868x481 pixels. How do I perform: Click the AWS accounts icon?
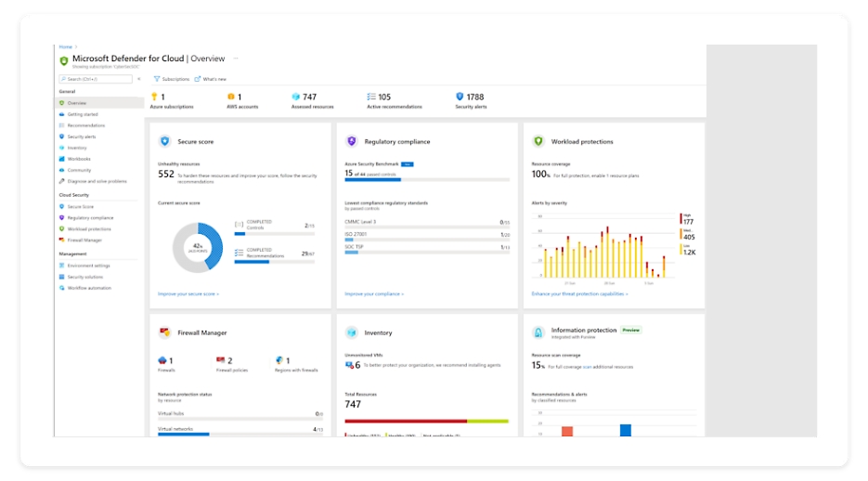click(x=230, y=97)
